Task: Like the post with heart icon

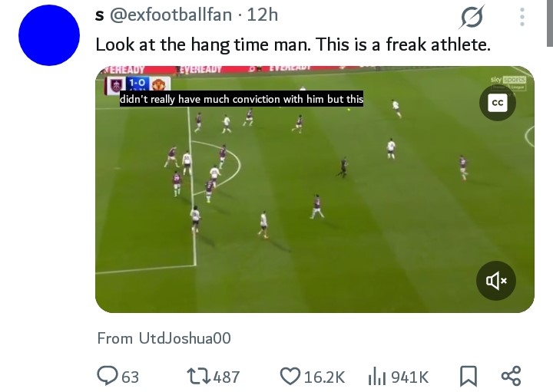Action: click(x=290, y=376)
